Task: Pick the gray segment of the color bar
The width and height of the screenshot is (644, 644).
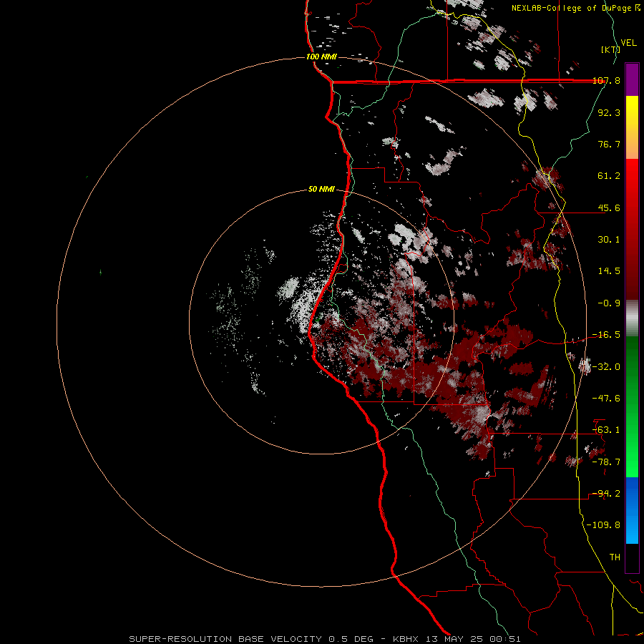Action: coord(632,318)
